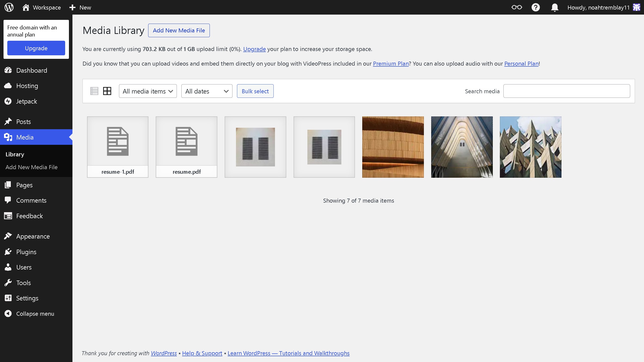
Task: Toggle Bulk select mode
Action: 255,91
